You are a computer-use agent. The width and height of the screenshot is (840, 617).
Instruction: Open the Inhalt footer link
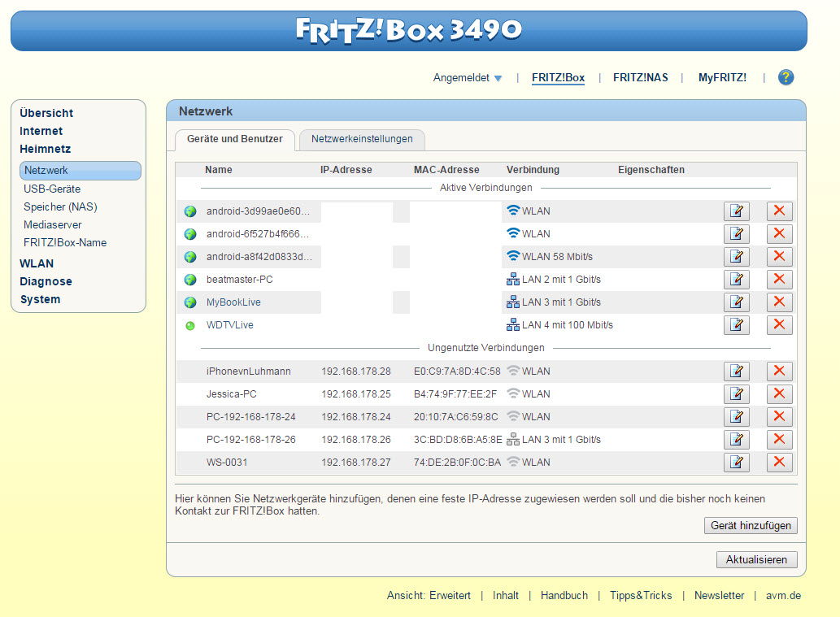click(506, 596)
